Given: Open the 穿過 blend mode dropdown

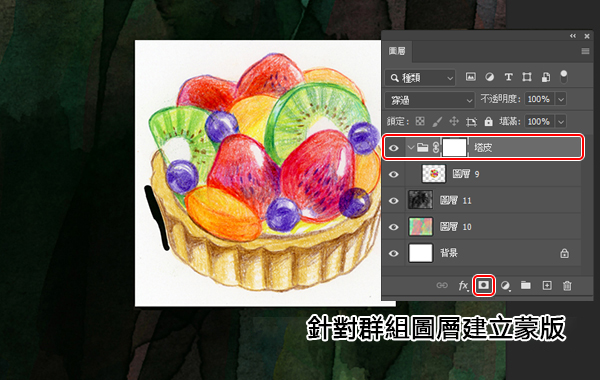Looking at the screenshot, I should tap(430, 100).
